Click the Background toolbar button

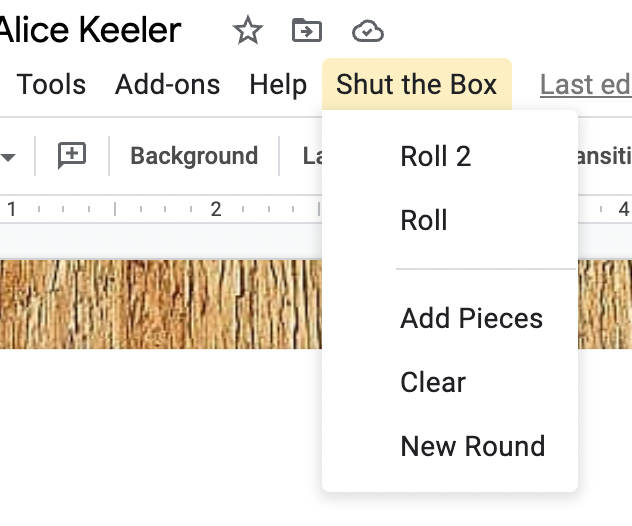click(194, 156)
